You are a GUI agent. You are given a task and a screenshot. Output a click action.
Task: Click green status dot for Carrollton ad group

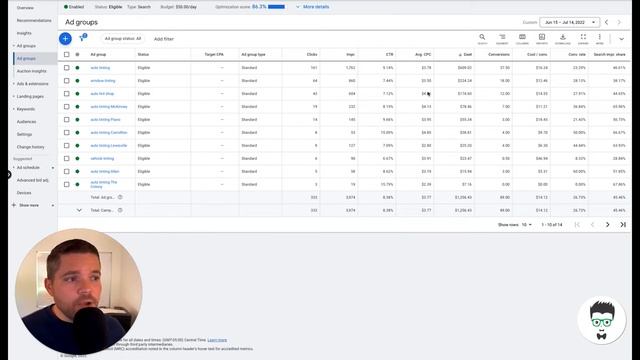[77, 133]
